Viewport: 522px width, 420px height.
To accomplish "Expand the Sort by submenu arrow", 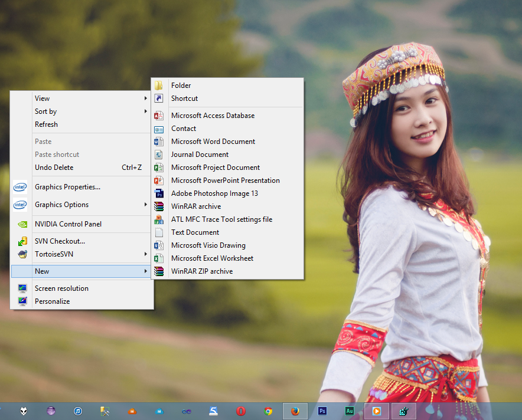I will pyautogui.click(x=145, y=111).
